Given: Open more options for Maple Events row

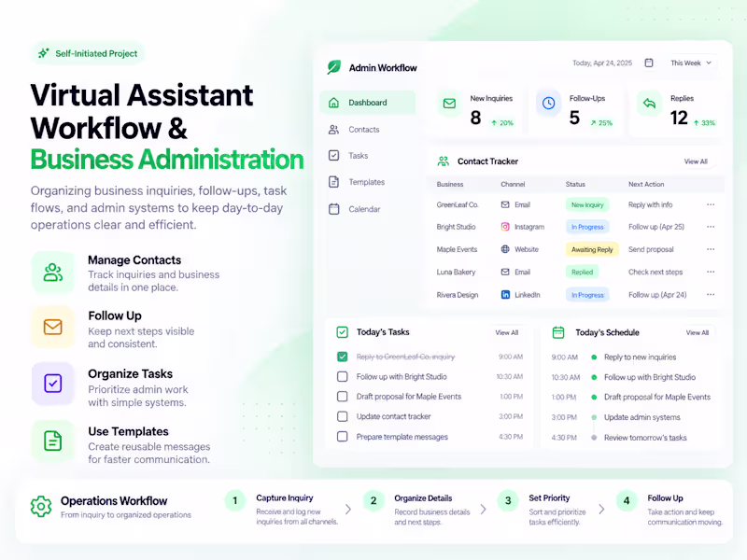Looking at the screenshot, I should (x=711, y=249).
